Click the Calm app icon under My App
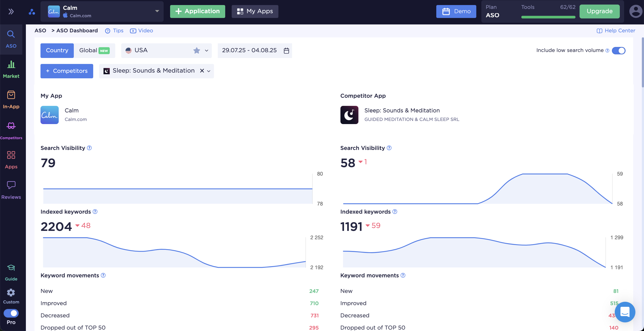The width and height of the screenshot is (644, 331). [x=50, y=115]
